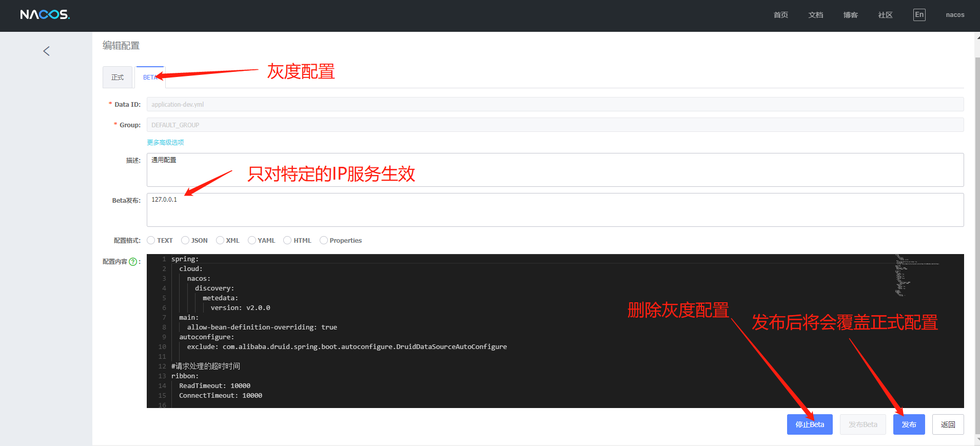Click the help question mark beside 配置内容
The image size is (980, 446).
tap(133, 262)
